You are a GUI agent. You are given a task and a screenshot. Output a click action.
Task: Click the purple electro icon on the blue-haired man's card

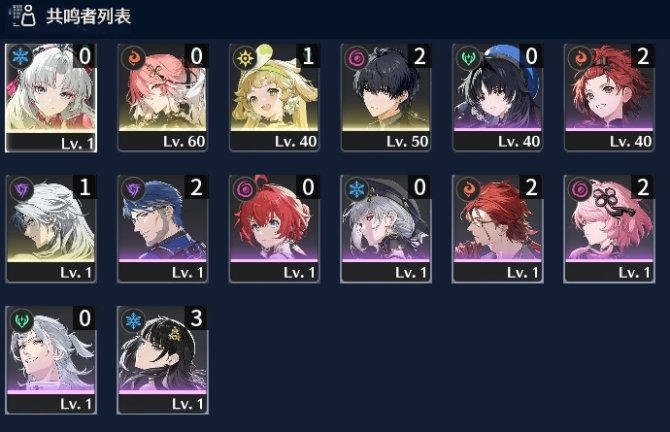132,188
